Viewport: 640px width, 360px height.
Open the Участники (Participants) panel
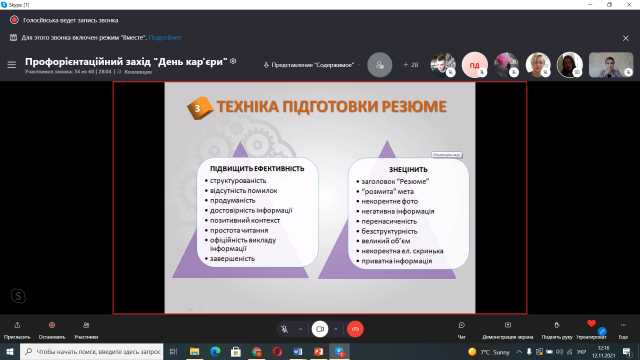[x=86, y=330]
